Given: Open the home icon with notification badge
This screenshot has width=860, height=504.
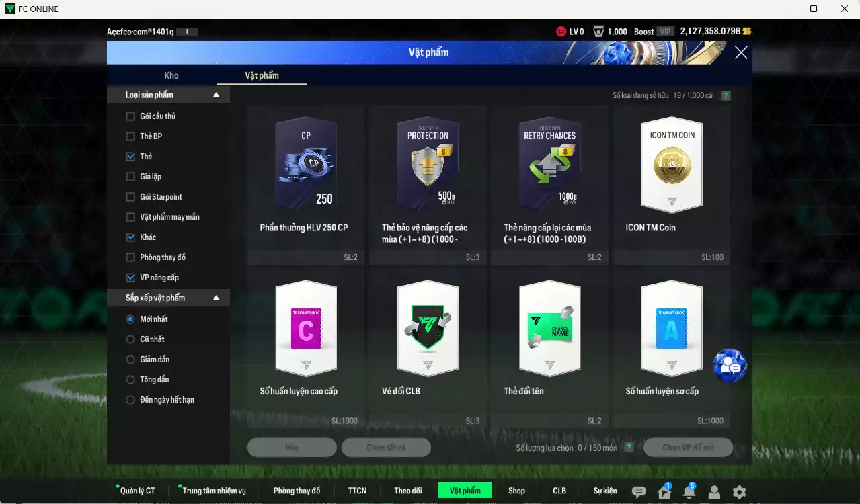Looking at the screenshot, I should point(664,492).
